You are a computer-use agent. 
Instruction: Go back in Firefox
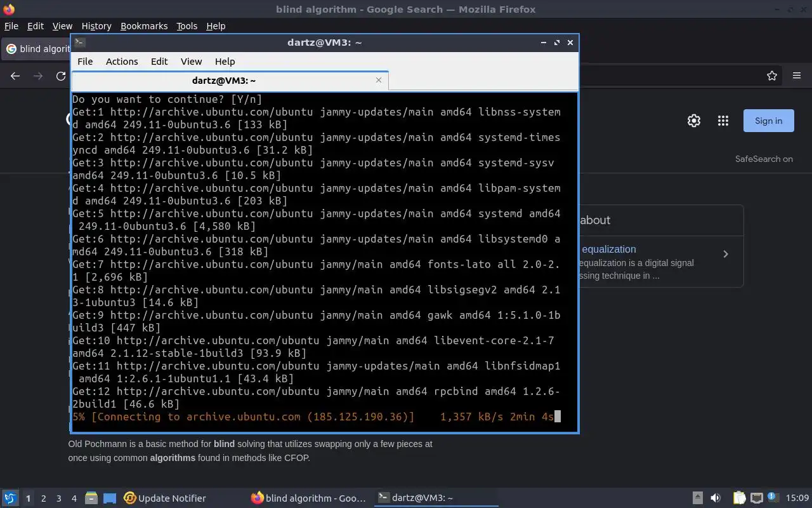pyautogui.click(x=15, y=76)
